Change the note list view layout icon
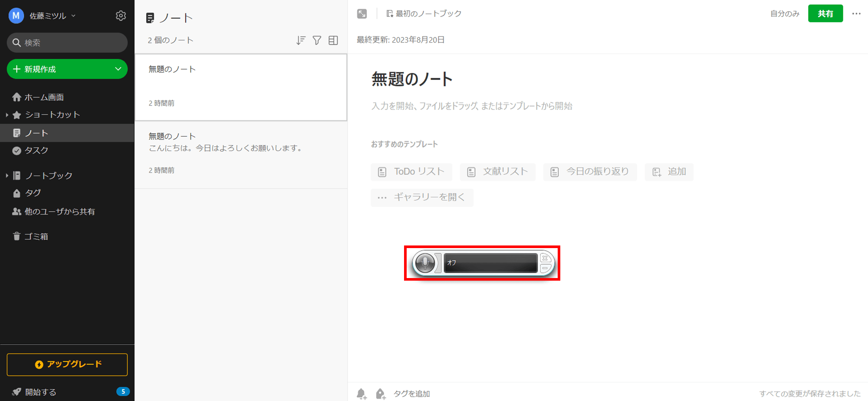 coord(333,40)
